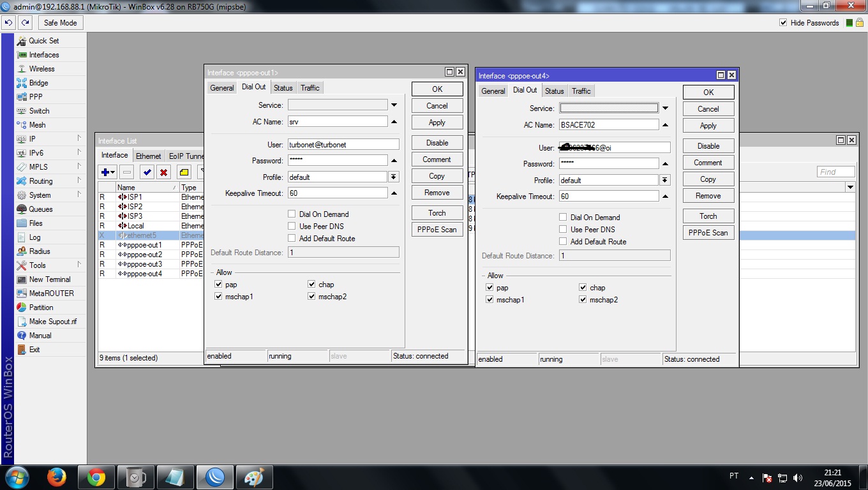
Task: Toggle Use Peer DNS in pppoe-out4
Action: (563, 230)
